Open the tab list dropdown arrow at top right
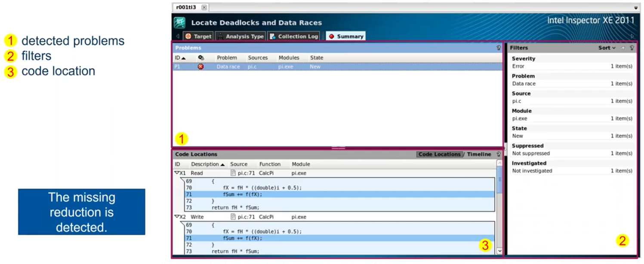 click(636, 8)
